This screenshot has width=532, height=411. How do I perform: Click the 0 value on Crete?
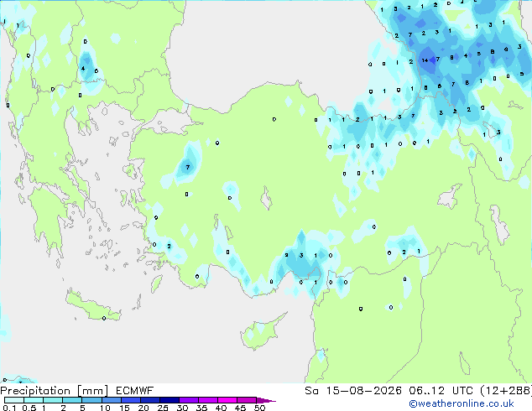(104, 318)
